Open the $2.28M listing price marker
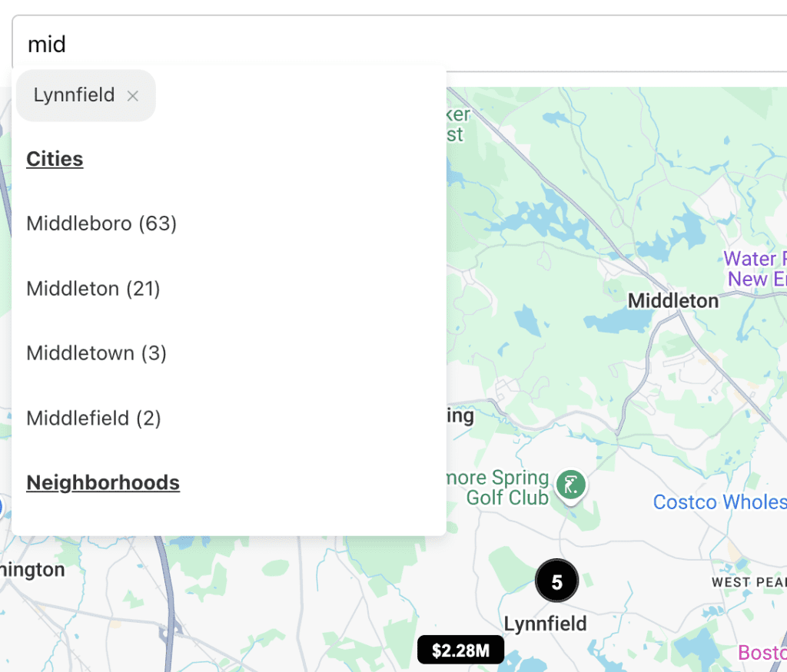Screen dimensions: 787x672 click(x=460, y=650)
